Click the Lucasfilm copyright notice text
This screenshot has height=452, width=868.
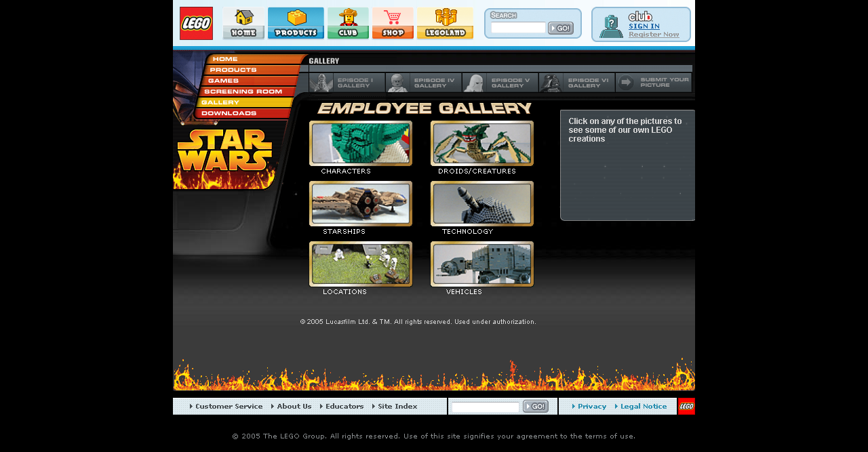pos(418,322)
